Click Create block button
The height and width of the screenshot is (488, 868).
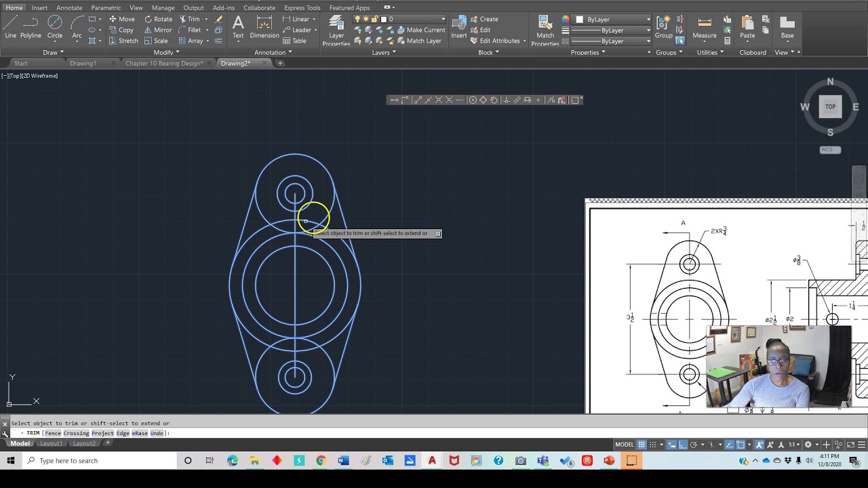click(484, 19)
